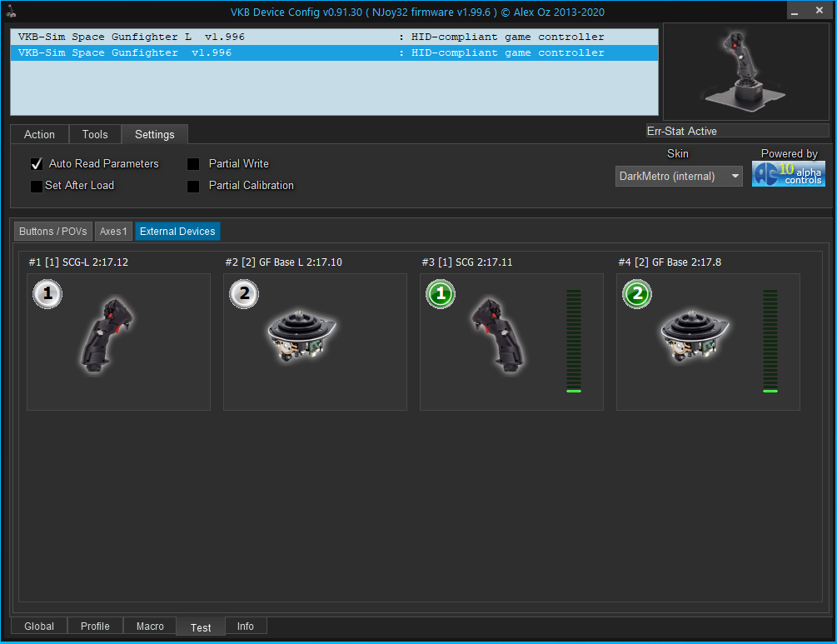Click the Err-Stat Active status field
This screenshot has width=837, height=644.
pyautogui.click(x=737, y=131)
